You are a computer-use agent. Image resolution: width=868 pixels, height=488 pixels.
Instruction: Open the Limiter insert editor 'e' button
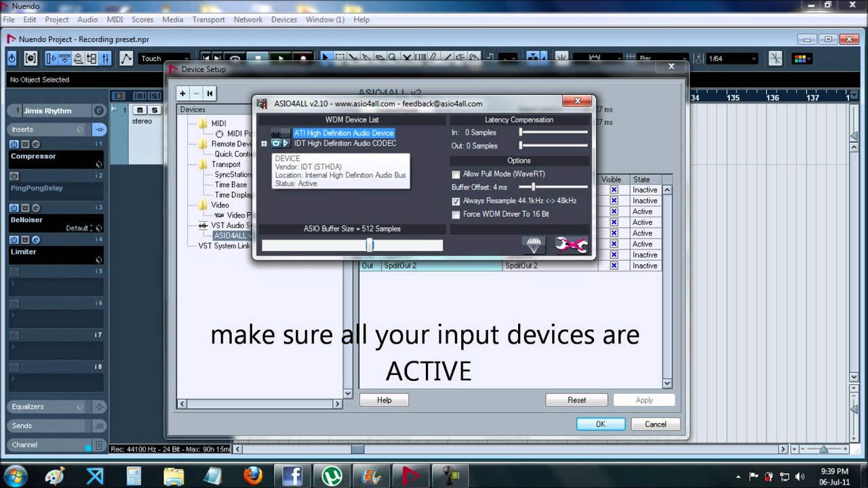[36, 240]
